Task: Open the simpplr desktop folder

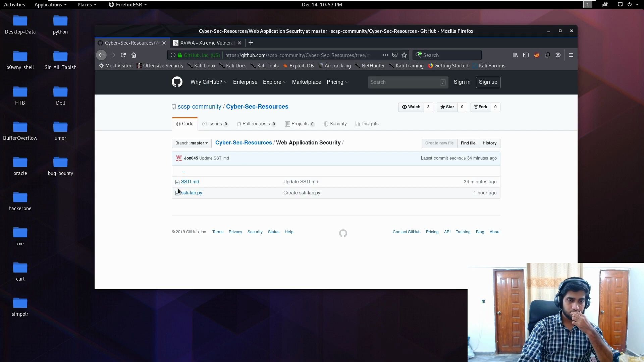Action: click(x=20, y=307)
